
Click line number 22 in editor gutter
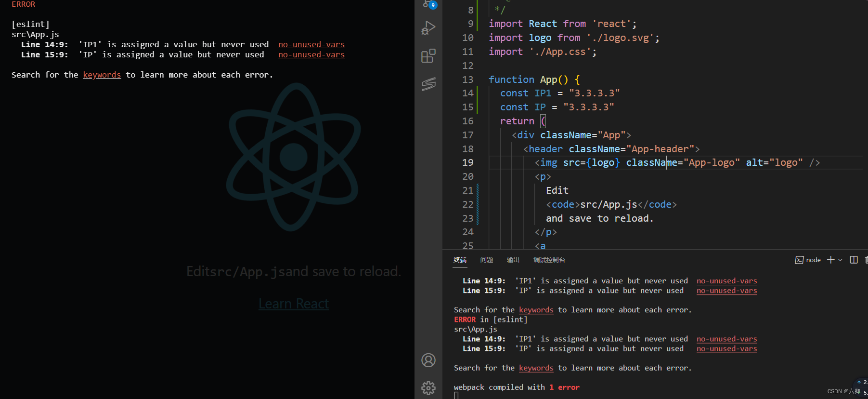tap(468, 204)
